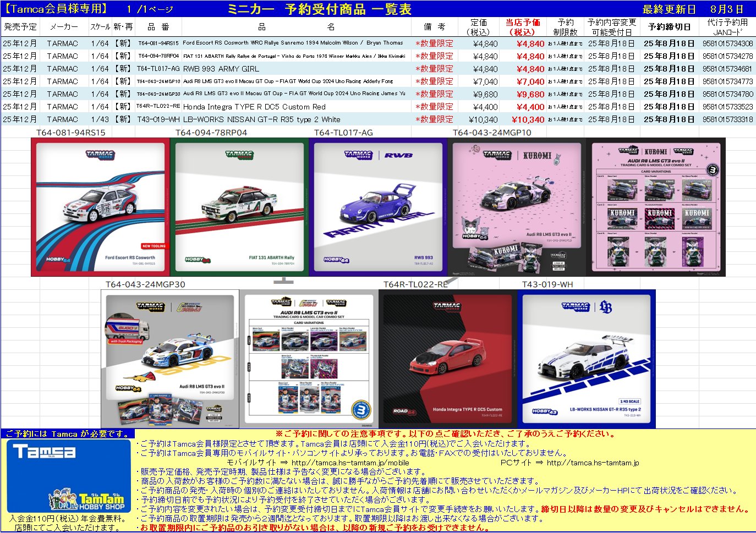Click the Tamca logo in the blue box
The image size is (756, 533).
coord(44,452)
